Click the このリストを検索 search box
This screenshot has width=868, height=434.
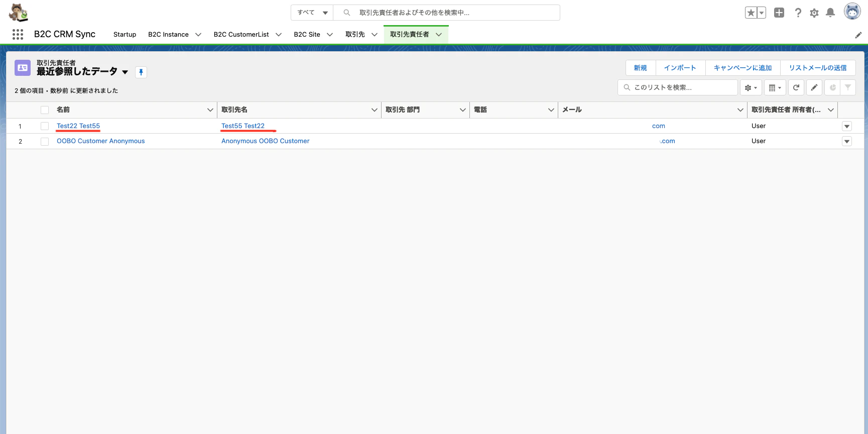pos(678,87)
